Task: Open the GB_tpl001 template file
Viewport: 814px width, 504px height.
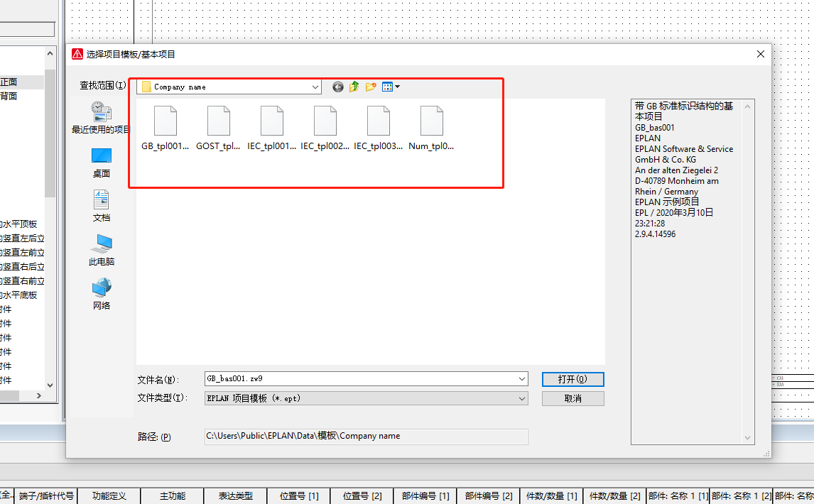Action: point(165,122)
